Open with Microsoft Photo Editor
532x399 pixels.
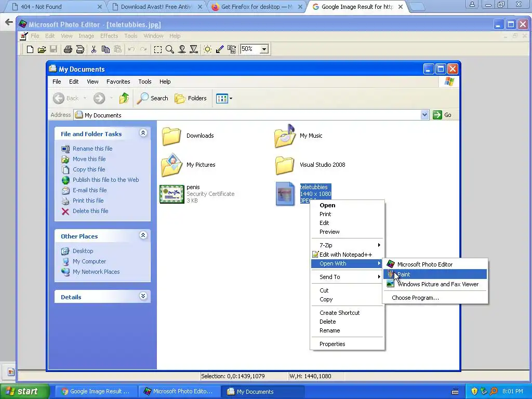[435, 264]
